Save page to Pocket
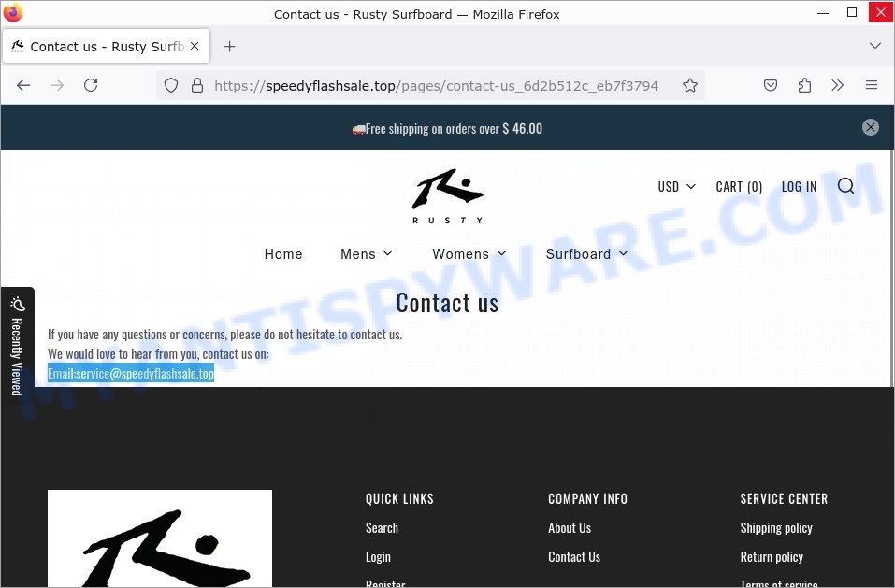Screen dimensions: 895x588 point(771,86)
